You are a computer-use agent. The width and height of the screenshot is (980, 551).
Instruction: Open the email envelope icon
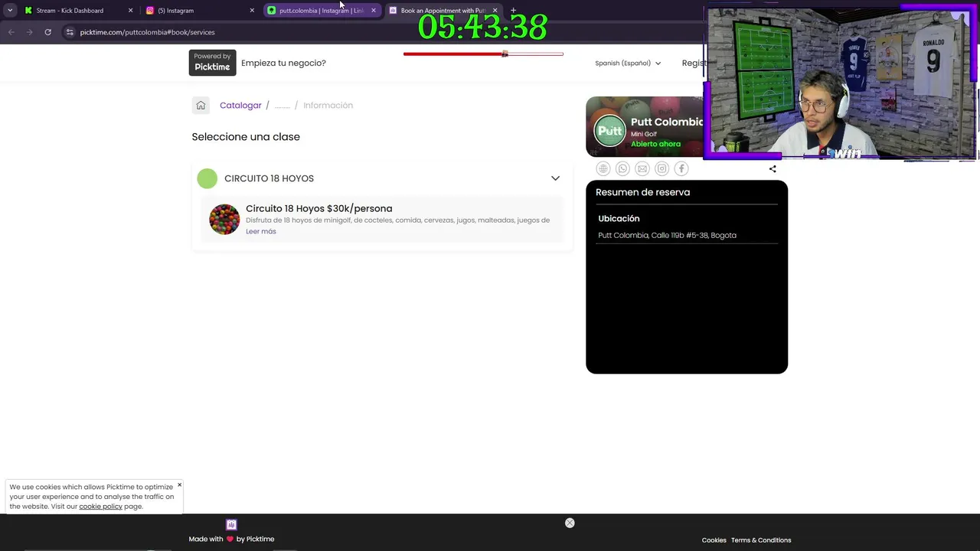pyautogui.click(x=642, y=168)
